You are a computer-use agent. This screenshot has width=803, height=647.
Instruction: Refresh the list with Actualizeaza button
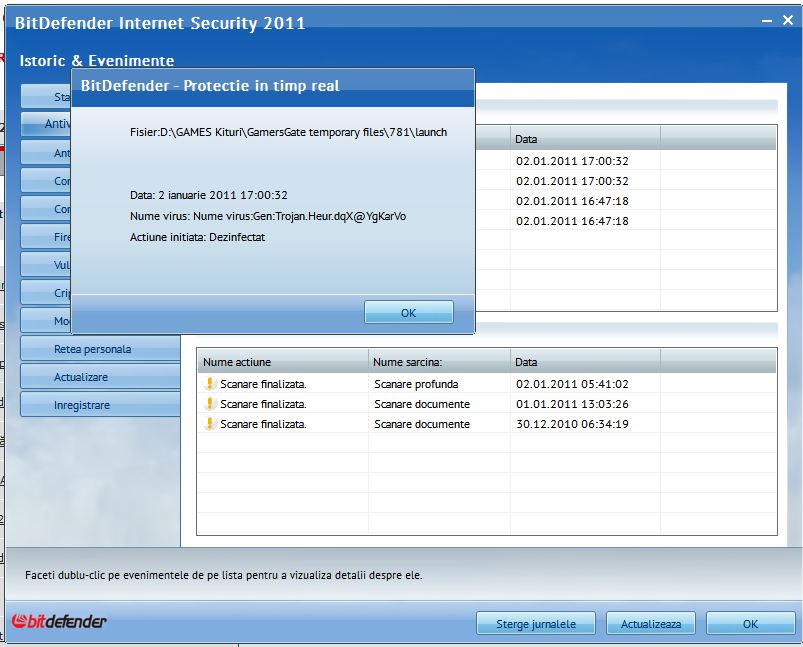coord(651,623)
